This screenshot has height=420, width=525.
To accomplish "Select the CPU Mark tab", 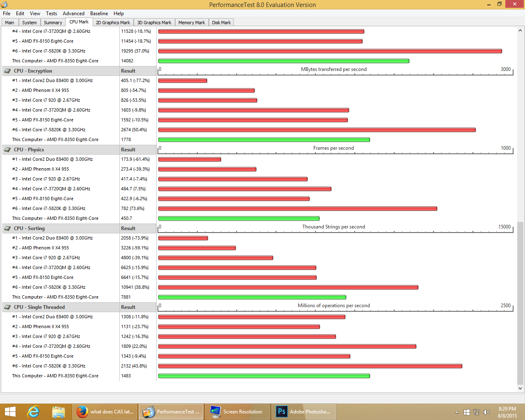I will [x=79, y=22].
